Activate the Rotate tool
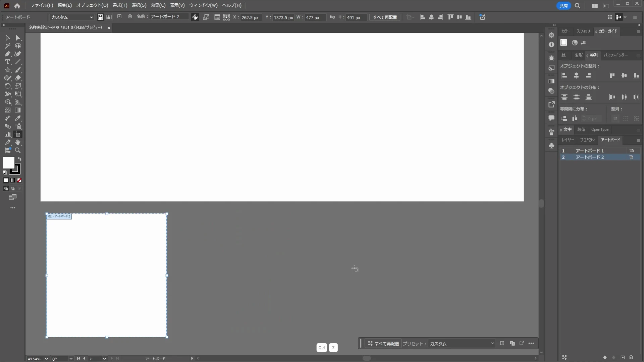Image resolution: width=644 pixels, height=362 pixels. [x=8, y=86]
